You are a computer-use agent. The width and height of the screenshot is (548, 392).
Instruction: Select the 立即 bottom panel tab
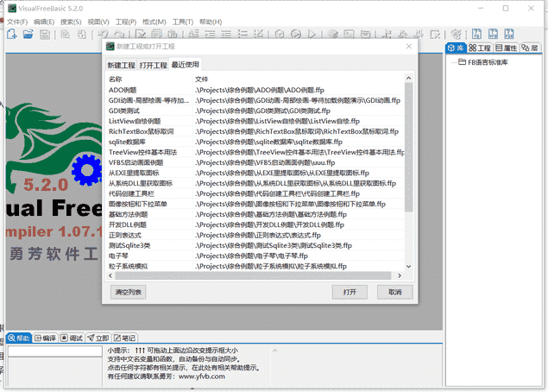98,338
